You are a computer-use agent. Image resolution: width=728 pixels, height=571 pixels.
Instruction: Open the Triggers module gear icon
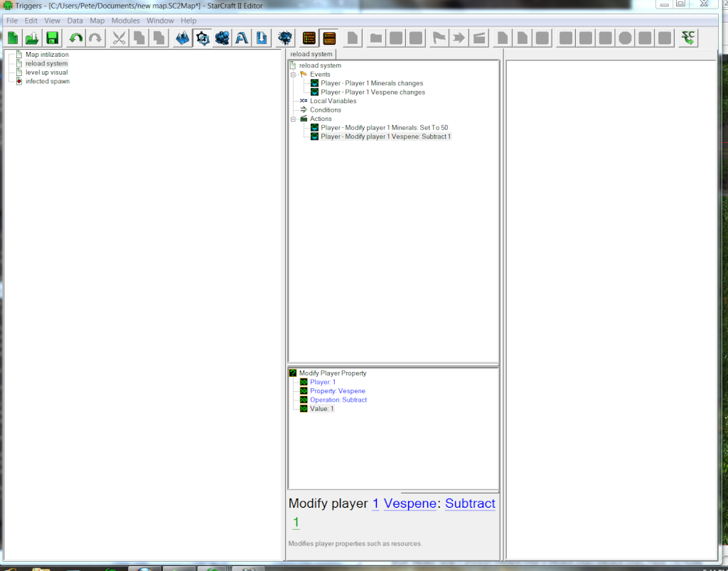point(203,38)
